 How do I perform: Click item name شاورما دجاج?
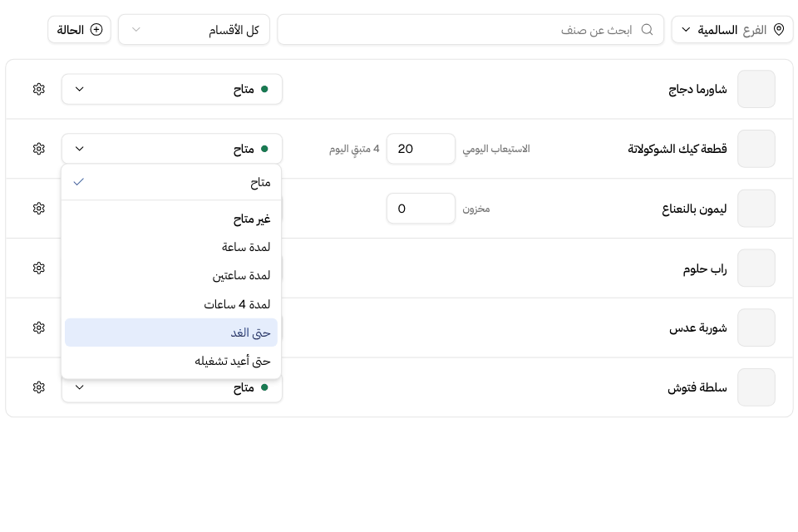(697, 90)
